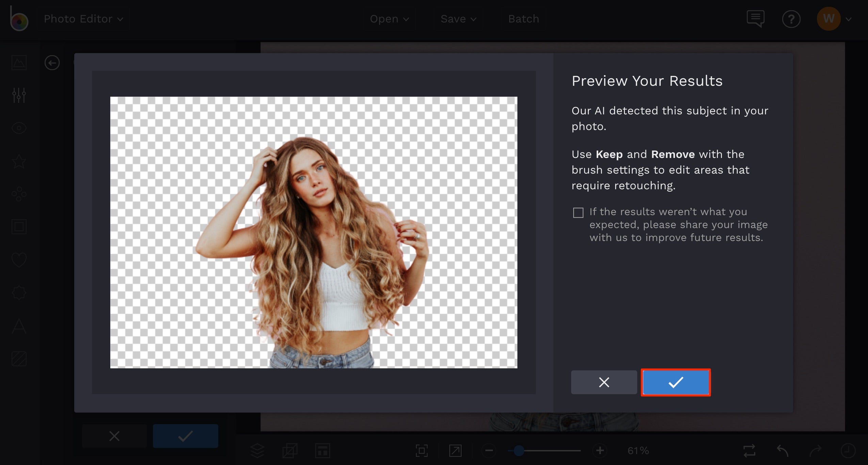Expand the Save dropdown menu
868x465 pixels.
coord(459,19)
